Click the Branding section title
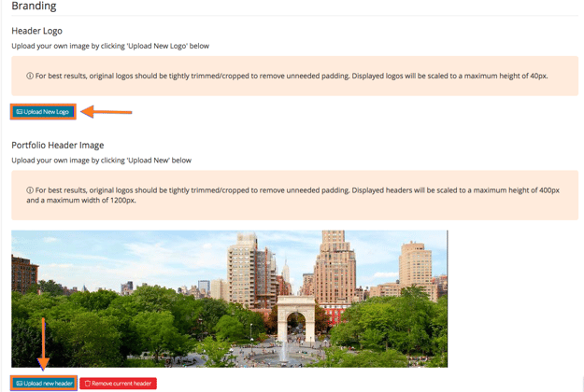The height and width of the screenshot is (392, 584). click(x=34, y=7)
